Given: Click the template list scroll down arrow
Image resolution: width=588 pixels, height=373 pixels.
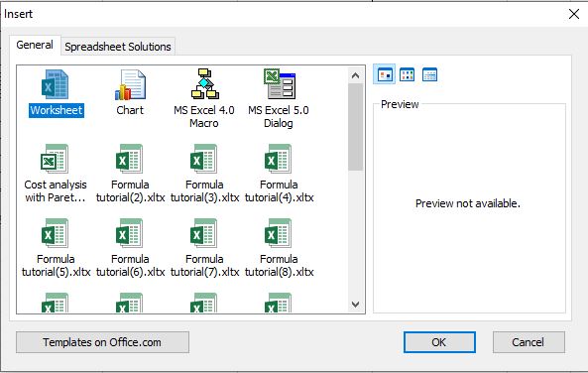Looking at the screenshot, I should click(356, 305).
